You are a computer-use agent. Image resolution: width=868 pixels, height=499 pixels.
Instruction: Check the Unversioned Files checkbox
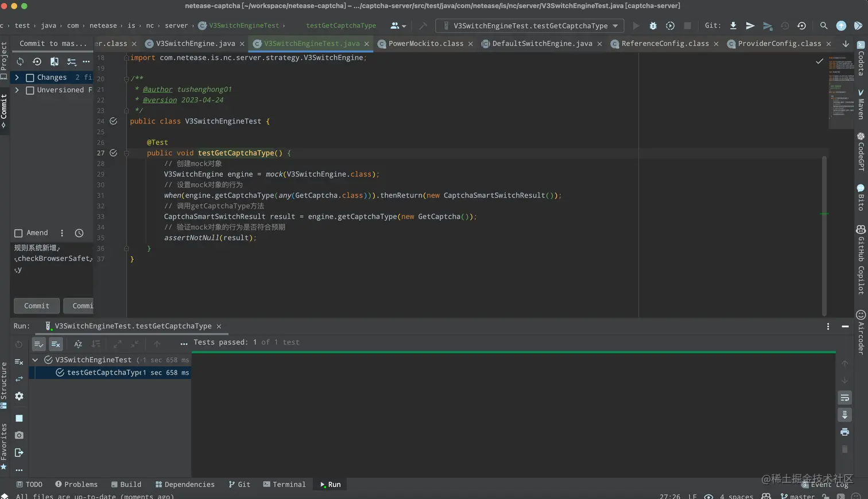30,90
